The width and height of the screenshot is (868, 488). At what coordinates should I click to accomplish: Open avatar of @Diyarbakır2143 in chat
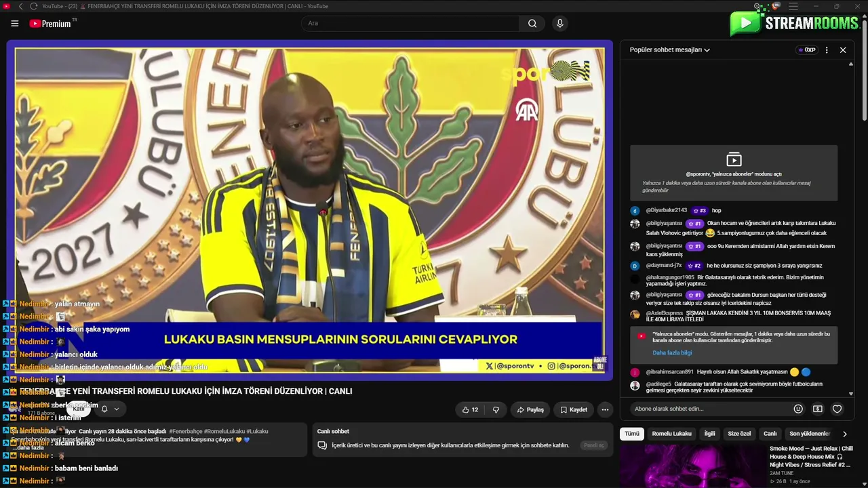pos(635,211)
